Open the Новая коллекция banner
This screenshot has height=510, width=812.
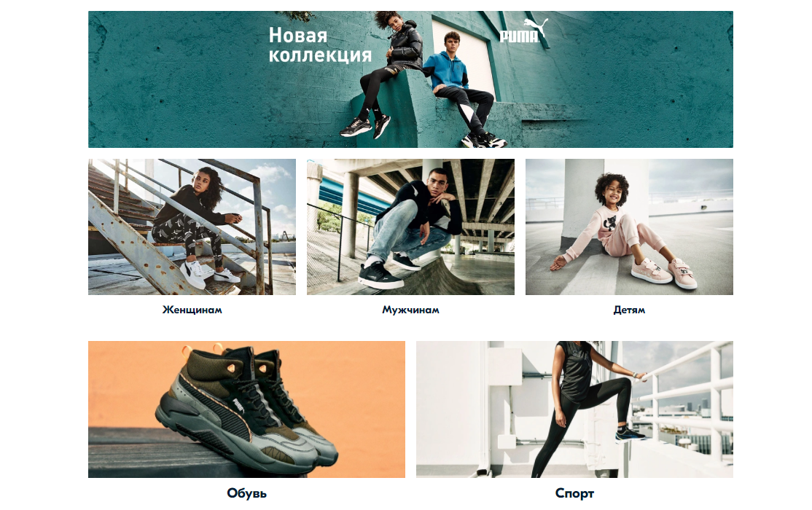410,79
